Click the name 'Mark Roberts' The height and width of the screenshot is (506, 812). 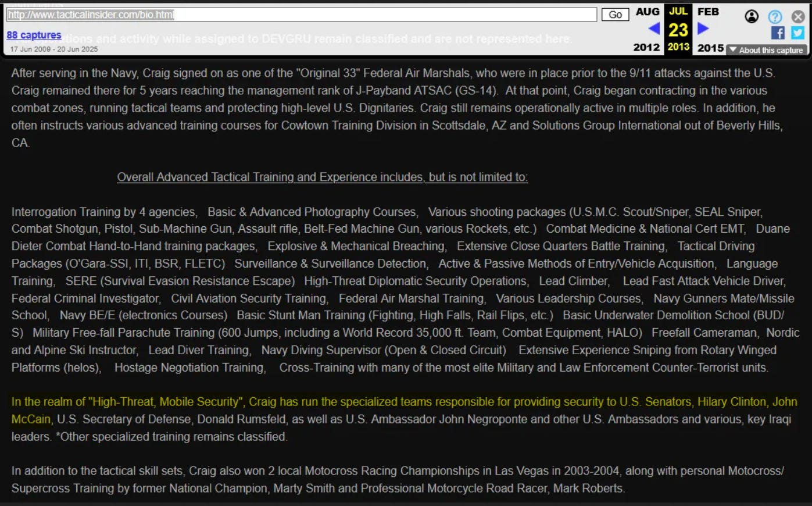tap(588, 489)
